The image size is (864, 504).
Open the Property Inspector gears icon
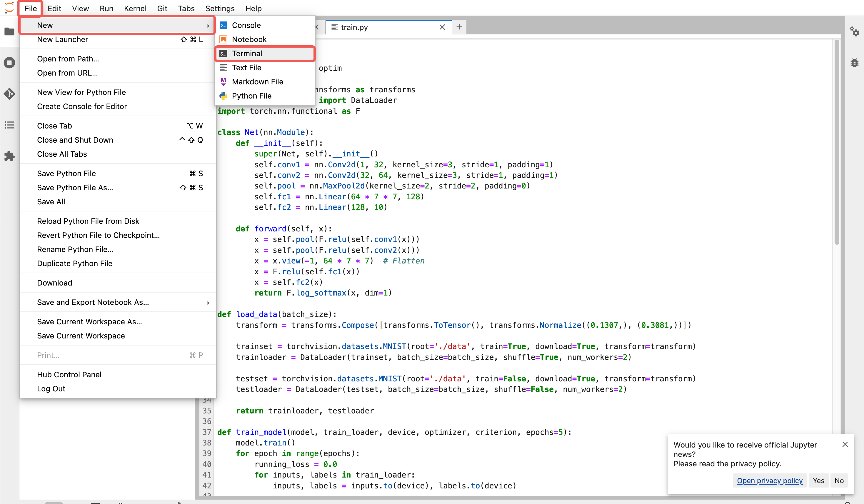(854, 31)
